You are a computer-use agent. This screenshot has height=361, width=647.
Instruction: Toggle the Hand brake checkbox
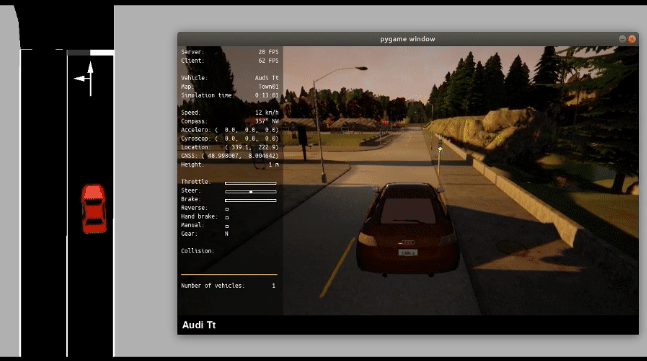coord(227,217)
